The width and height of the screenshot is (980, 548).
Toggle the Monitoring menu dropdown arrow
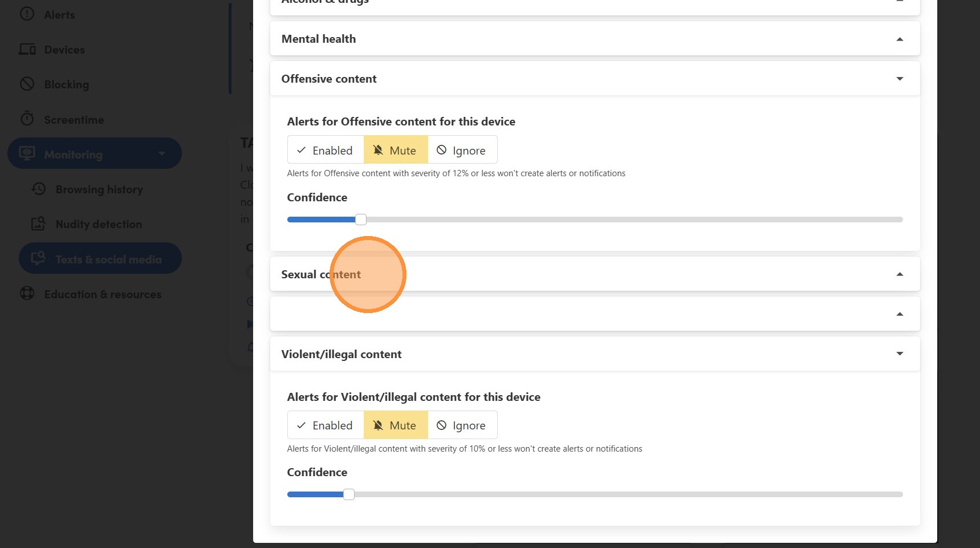[162, 153]
